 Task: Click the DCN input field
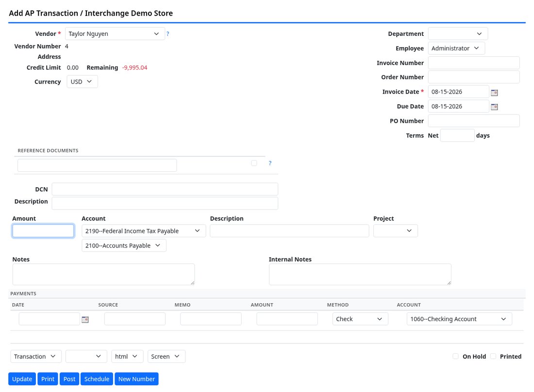coord(165,189)
